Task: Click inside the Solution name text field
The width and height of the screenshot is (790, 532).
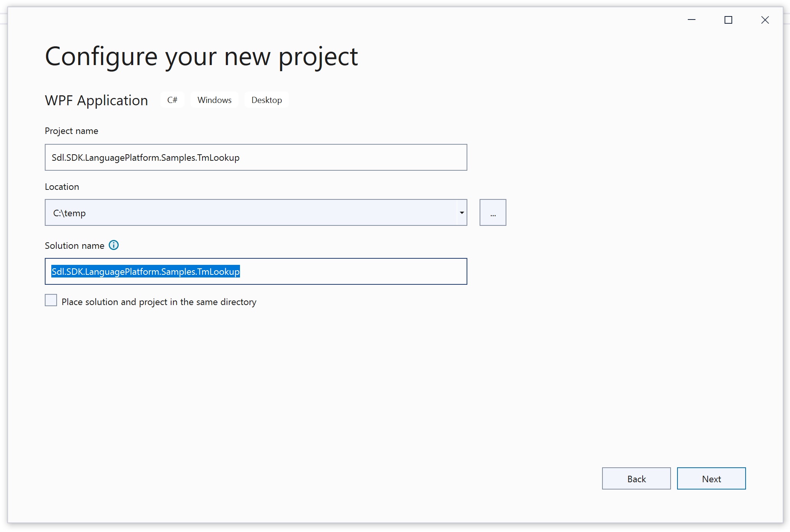Action: click(x=344, y=271)
